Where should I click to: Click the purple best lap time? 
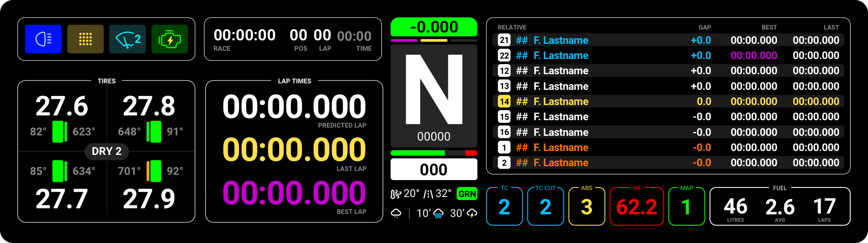click(x=294, y=193)
